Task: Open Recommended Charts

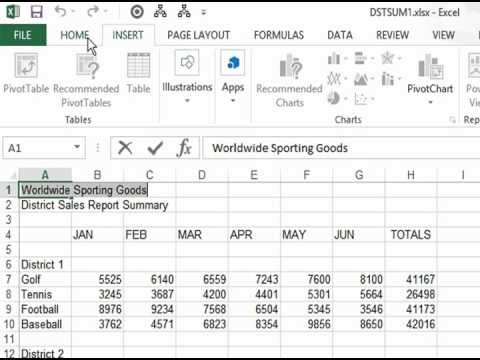Action: tap(289, 81)
